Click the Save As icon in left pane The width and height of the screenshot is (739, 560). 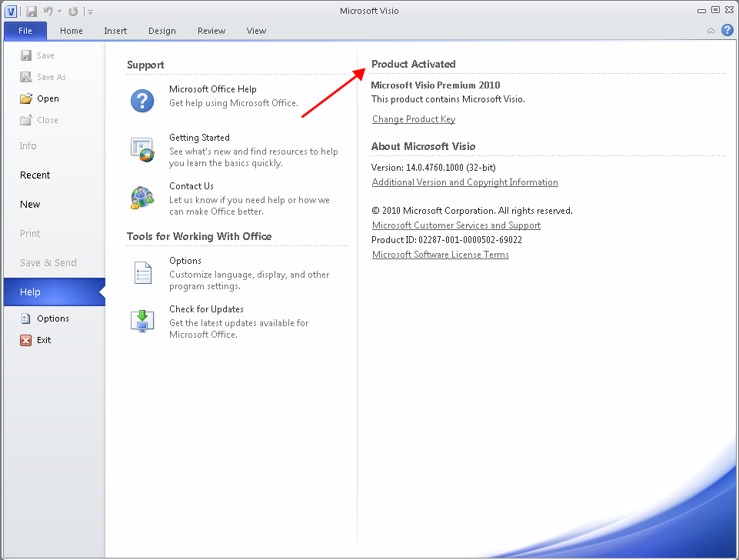point(26,77)
